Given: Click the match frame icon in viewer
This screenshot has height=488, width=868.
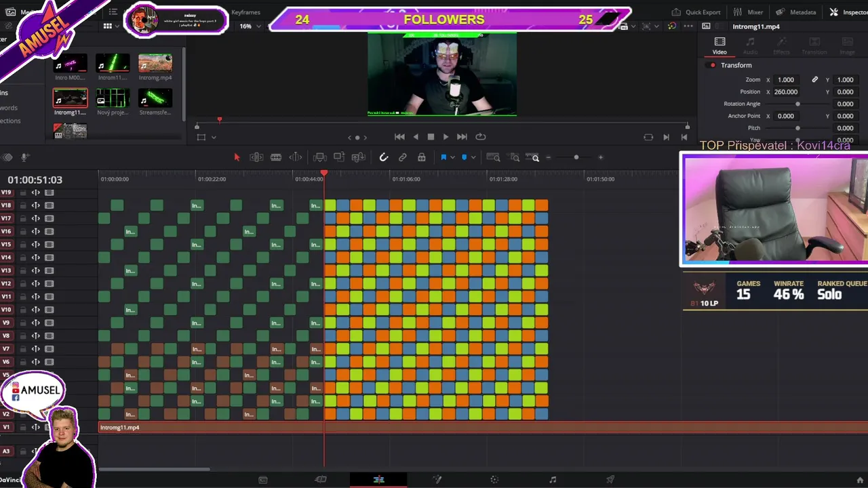Looking at the screenshot, I should point(648,137).
